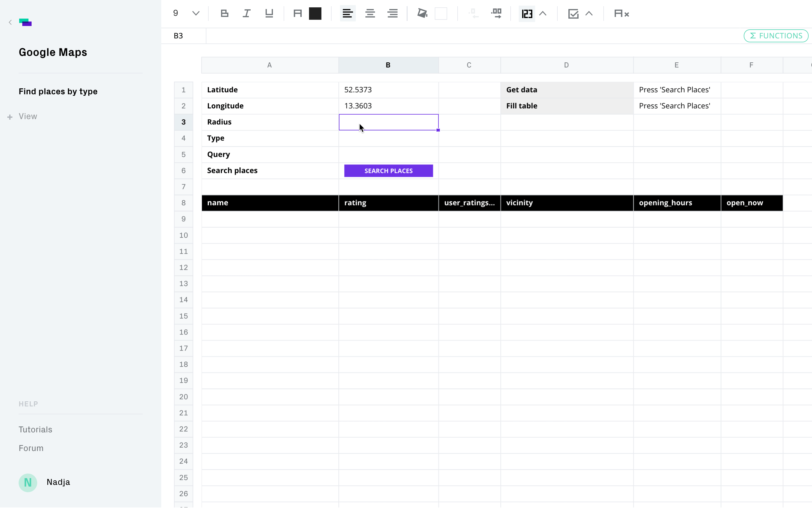Select column D header

point(566,65)
